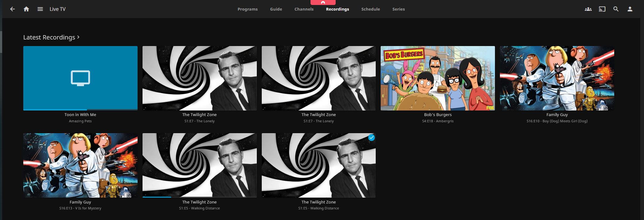The height and width of the screenshot is (220, 644).
Task: Select the Schedule tab
Action: (x=370, y=9)
